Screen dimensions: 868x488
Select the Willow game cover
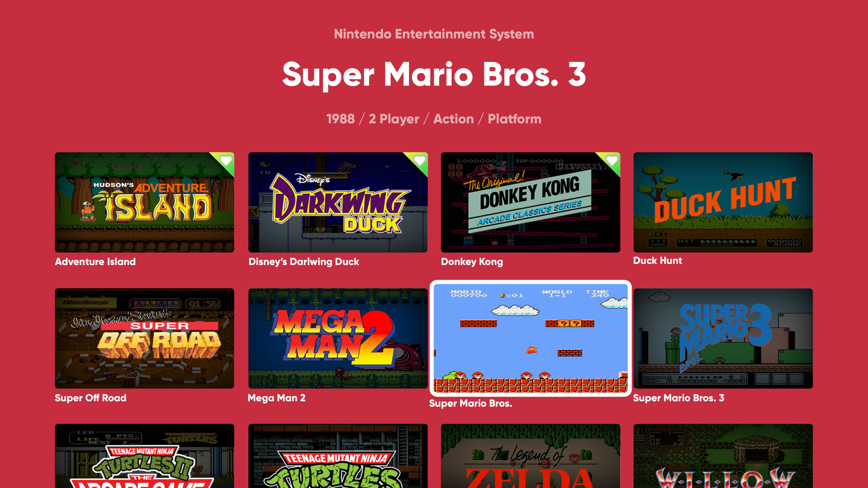tap(723, 456)
